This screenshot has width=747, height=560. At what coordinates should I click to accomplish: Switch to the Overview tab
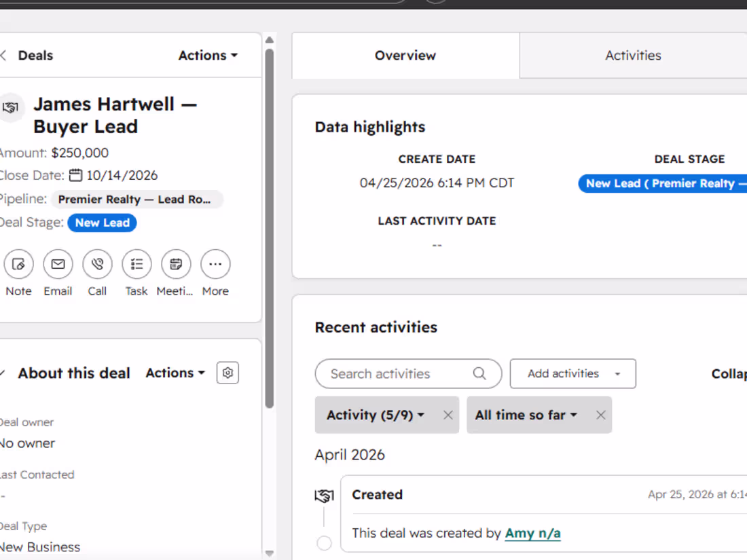click(x=405, y=55)
